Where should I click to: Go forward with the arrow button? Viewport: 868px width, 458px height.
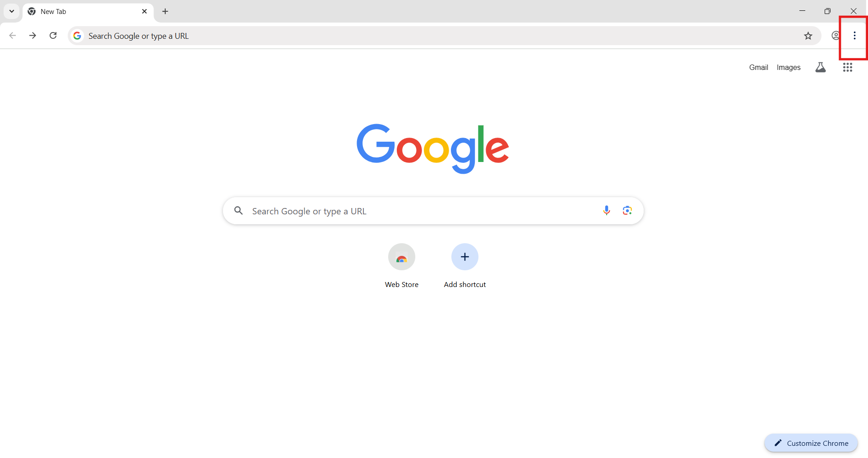pyautogui.click(x=32, y=36)
